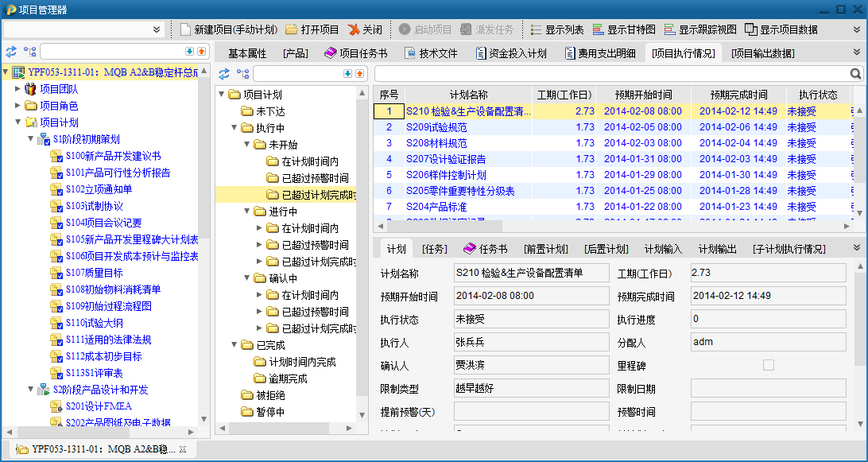Open a project via 打开项目
This screenshot has width=868, height=462.
coord(312,29)
